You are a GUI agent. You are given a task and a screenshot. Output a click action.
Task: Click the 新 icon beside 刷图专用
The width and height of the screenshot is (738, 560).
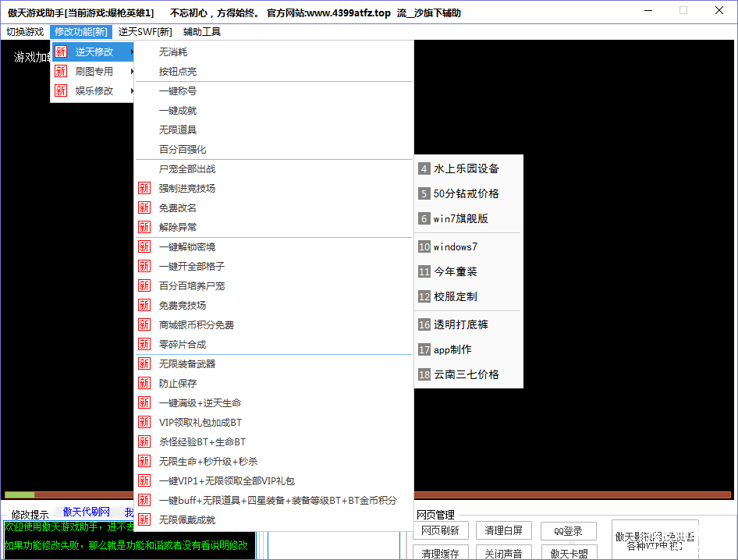(61, 71)
